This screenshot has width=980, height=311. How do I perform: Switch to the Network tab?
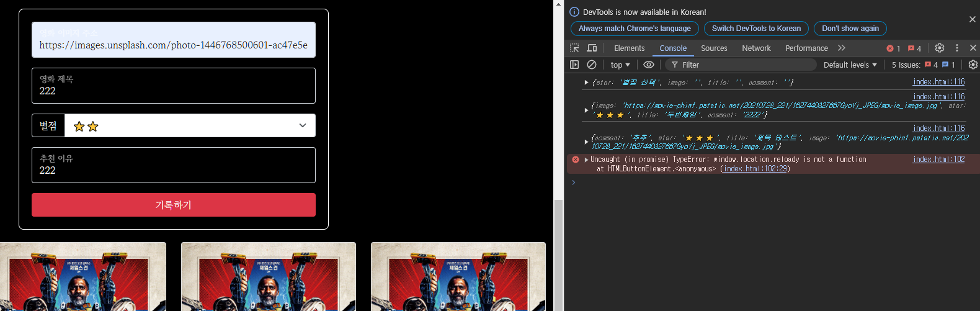756,48
